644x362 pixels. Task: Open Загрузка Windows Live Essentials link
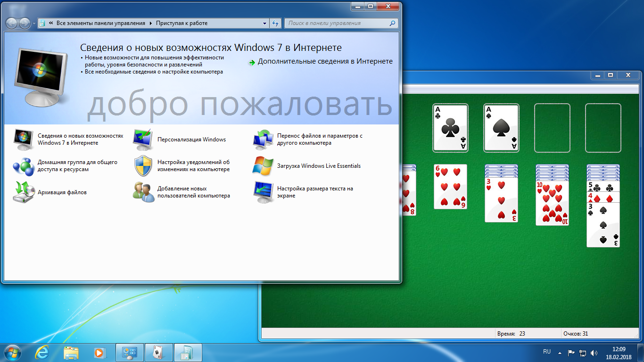click(x=319, y=166)
